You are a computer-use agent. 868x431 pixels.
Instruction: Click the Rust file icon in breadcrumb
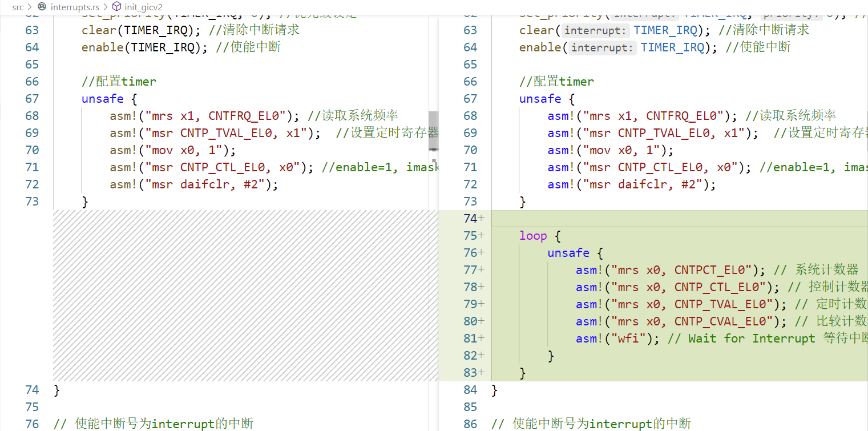42,7
